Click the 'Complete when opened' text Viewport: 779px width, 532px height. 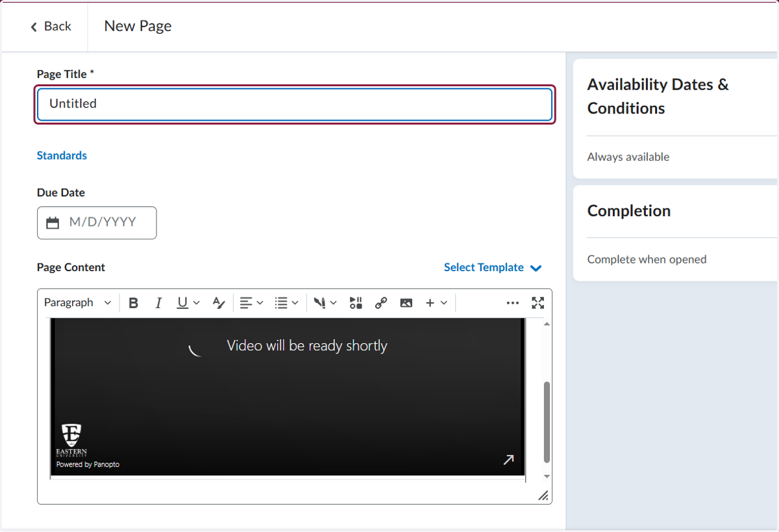coord(647,260)
